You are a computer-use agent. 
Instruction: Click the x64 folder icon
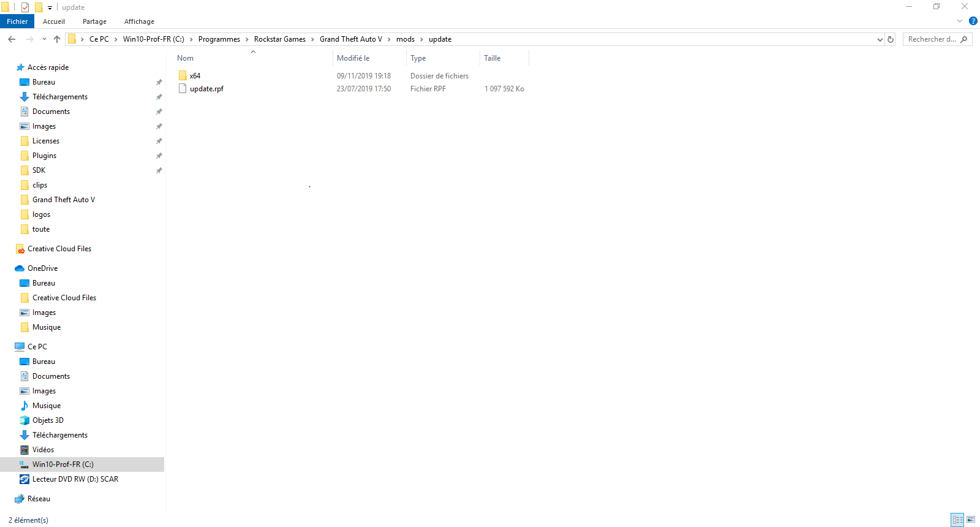pyautogui.click(x=183, y=76)
